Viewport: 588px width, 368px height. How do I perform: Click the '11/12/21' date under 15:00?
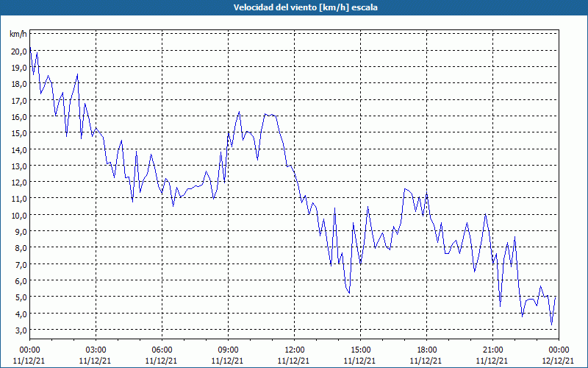coord(359,361)
